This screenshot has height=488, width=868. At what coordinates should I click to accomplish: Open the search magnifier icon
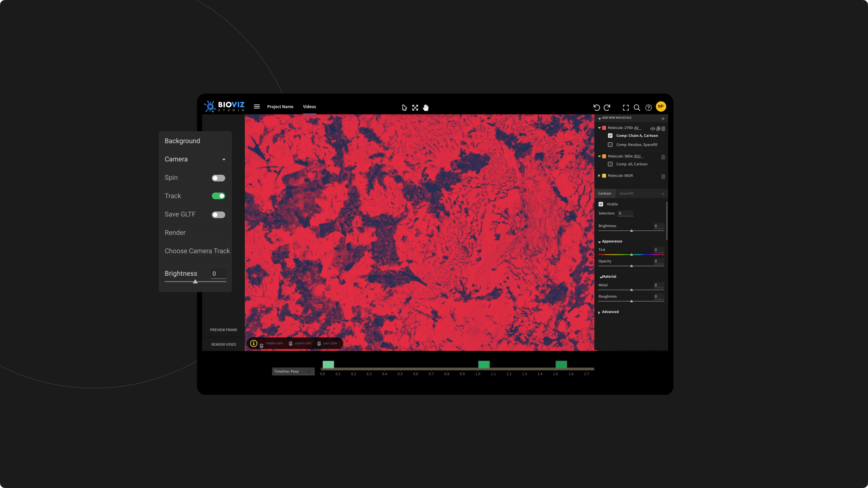point(637,108)
